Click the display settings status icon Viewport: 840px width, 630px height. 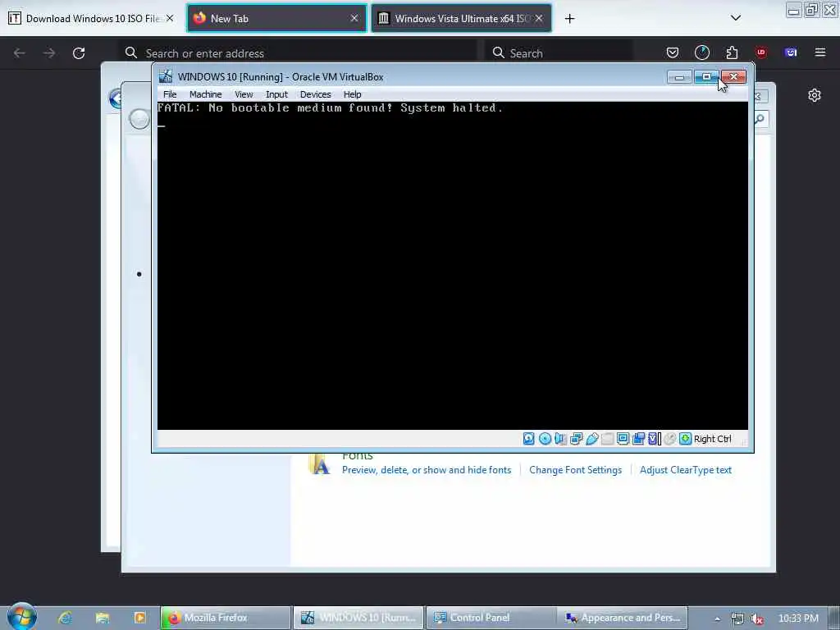click(623, 439)
